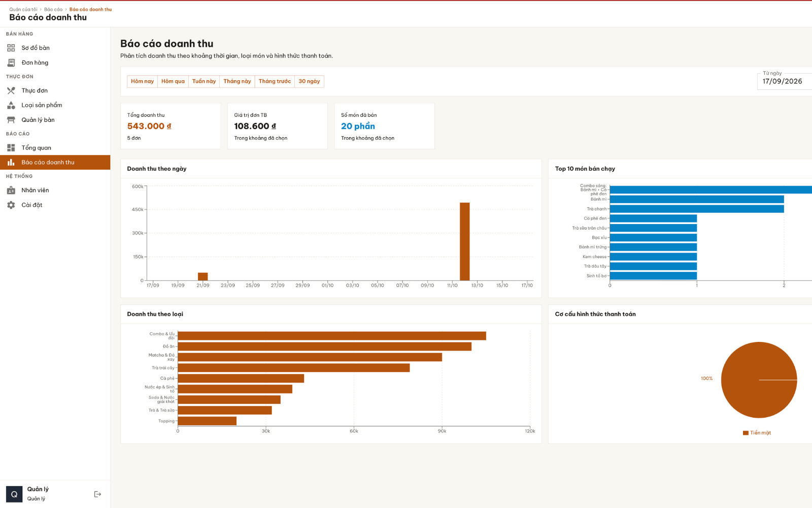This screenshot has width=812, height=508.
Task: Click the logout icon beside Quản lý
Action: (98, 494)
